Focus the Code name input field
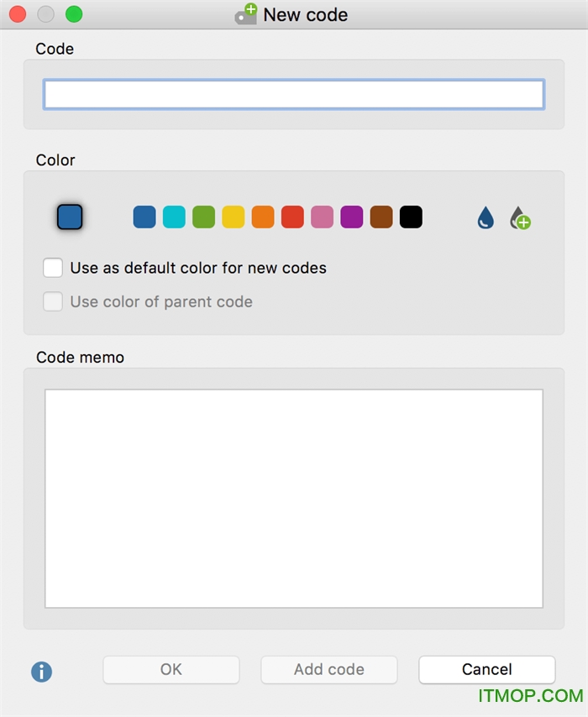Screen dimensions: 588x717 (294, 94)
